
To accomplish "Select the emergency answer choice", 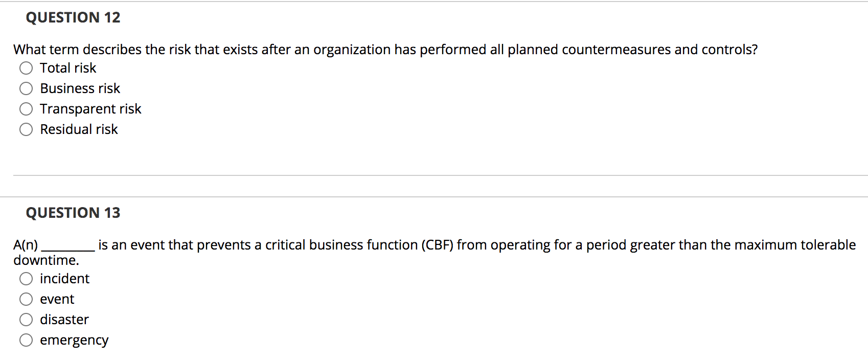I will (x=26, y=340).
